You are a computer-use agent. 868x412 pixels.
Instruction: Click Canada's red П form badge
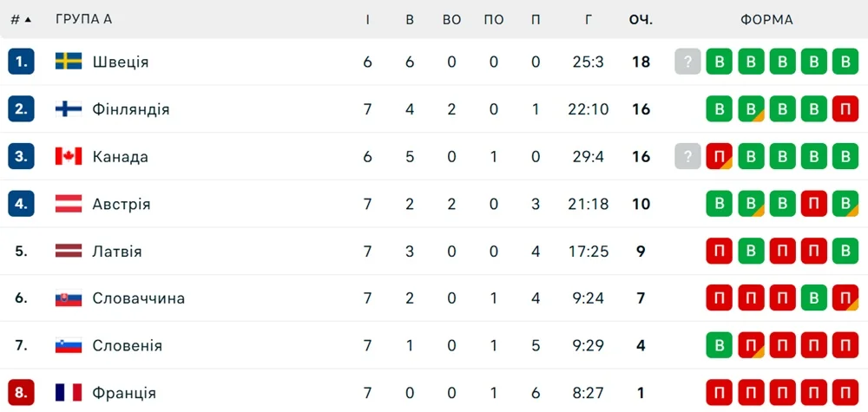719,157
